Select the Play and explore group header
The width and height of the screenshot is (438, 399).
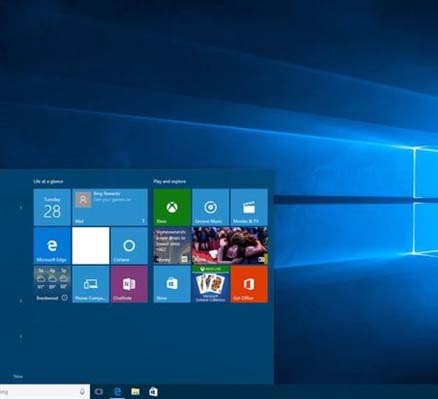click(x=170, y=181)
